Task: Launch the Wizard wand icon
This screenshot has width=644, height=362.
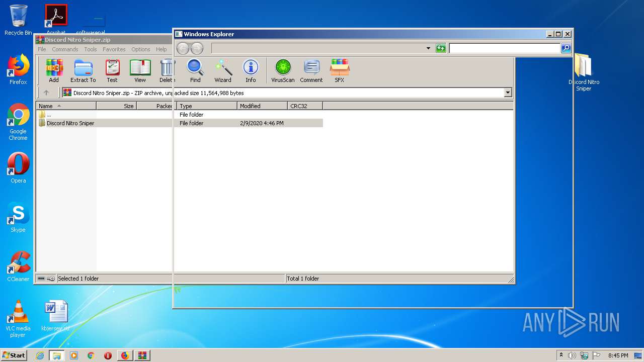Action: pos(223,71)
